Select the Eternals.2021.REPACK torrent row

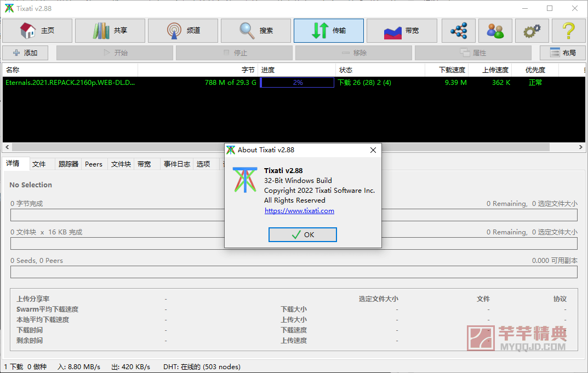[x=294, y=83]
